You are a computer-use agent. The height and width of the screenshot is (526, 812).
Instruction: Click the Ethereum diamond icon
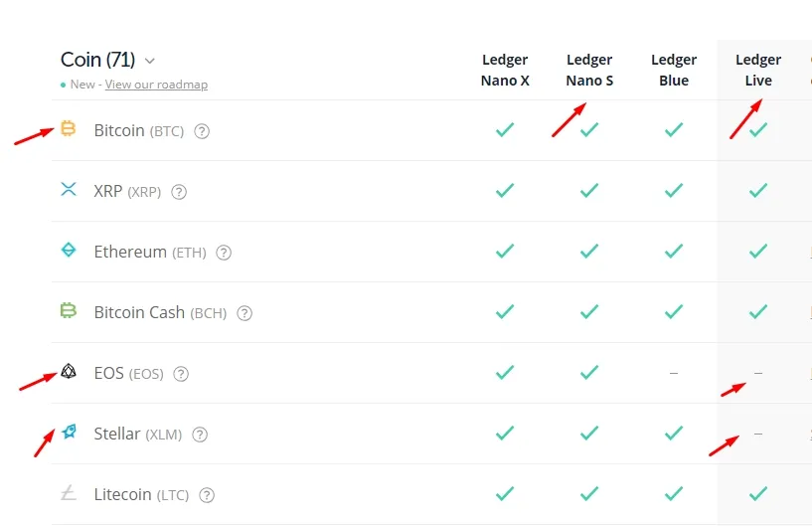tap(69, 250)
